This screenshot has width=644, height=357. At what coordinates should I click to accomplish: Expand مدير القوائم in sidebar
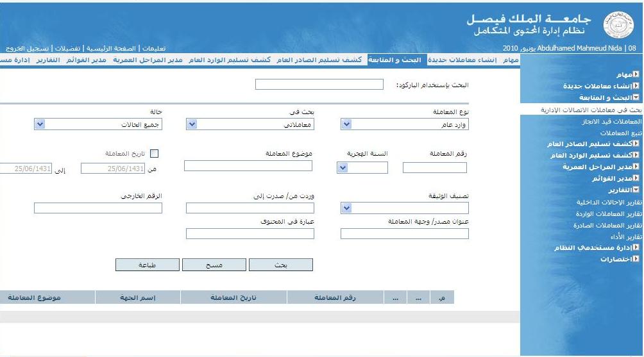click(636, 178)
